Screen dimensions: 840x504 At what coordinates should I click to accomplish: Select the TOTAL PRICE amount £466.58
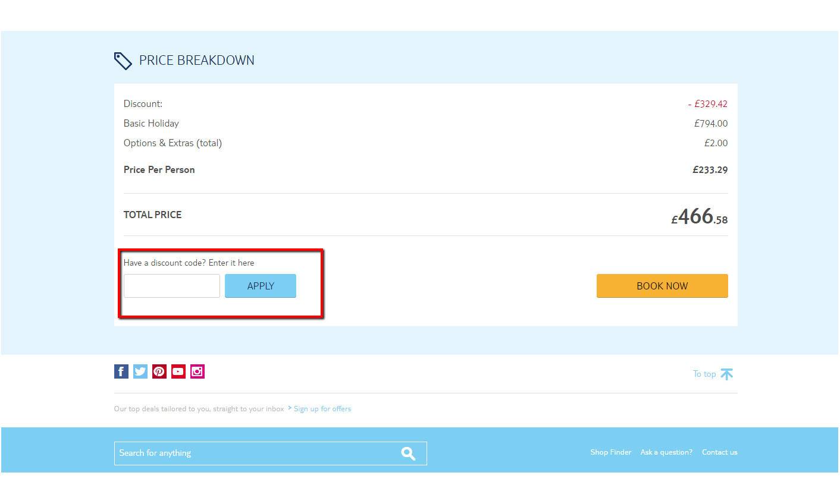699,217
